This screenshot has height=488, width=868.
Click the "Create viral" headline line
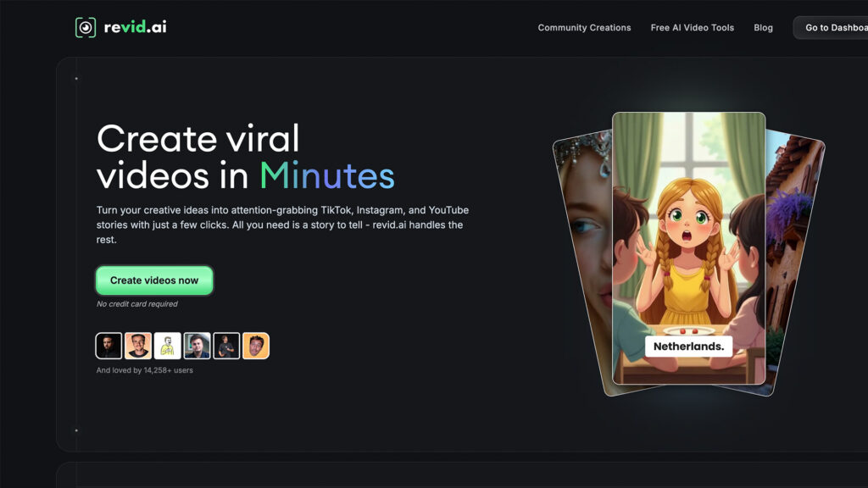pyautogui.click(x=198, y=138)
